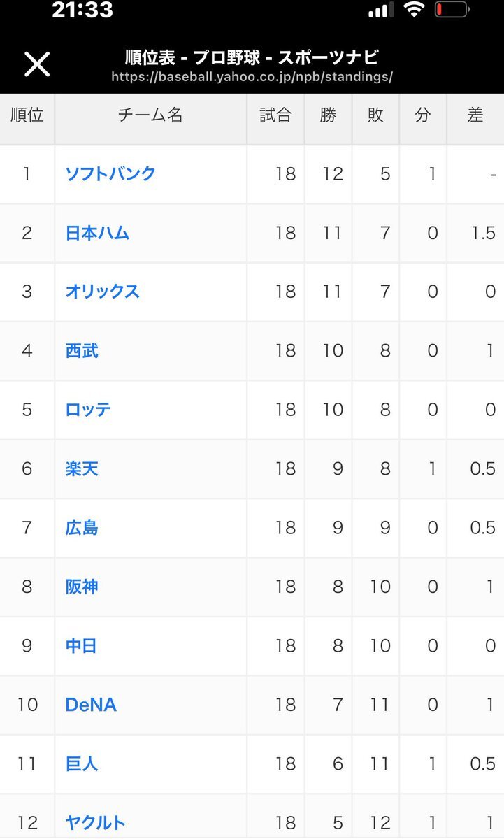
Task: Tap the Wi-Fi icon in status bar
Action: click(x=415, y=9)
